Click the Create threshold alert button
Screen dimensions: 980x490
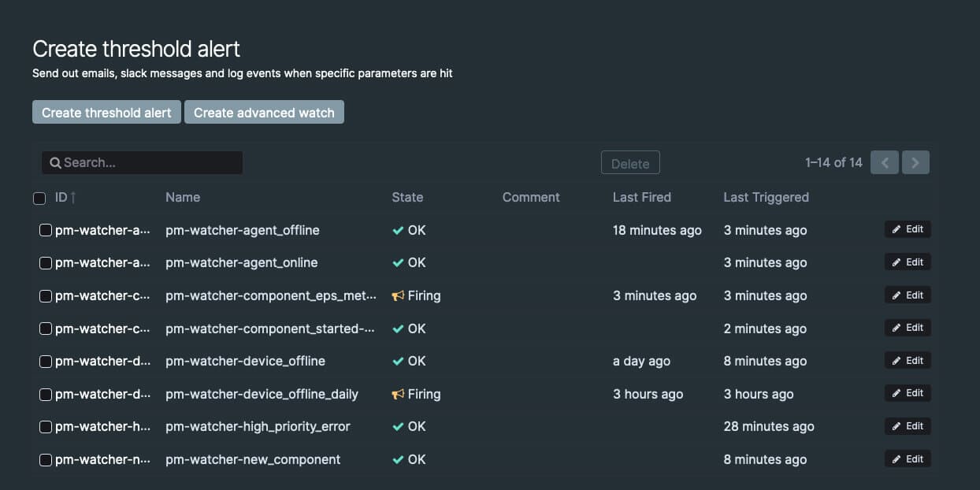(x=106, y=113)
